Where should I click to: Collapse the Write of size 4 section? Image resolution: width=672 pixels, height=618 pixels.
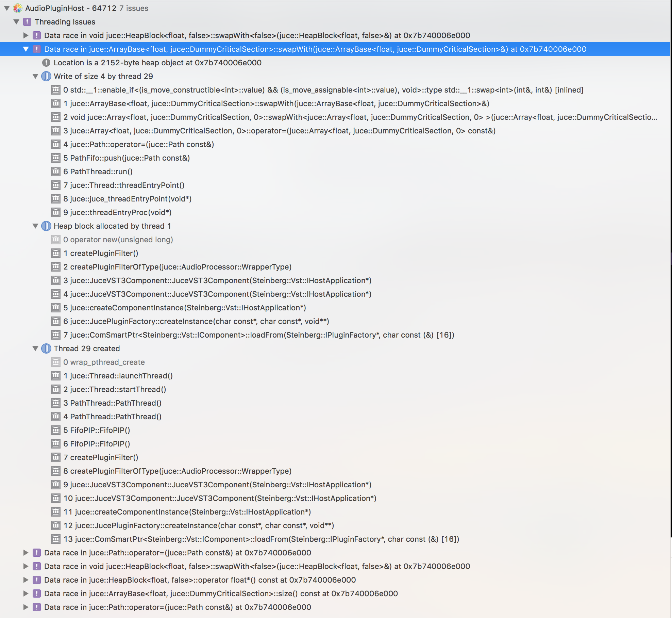pos(35,76)
